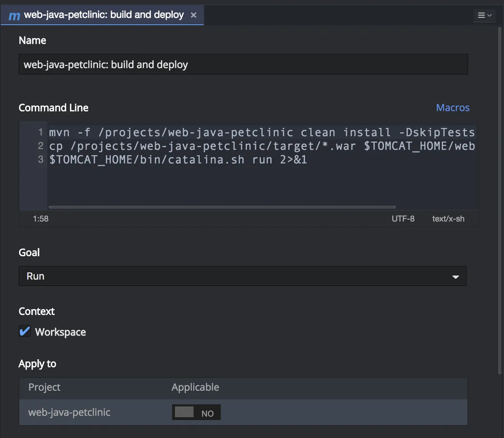This screenshot has width=504, height=438.
Task: Click into the Name input field
Action: pos(243,65)
